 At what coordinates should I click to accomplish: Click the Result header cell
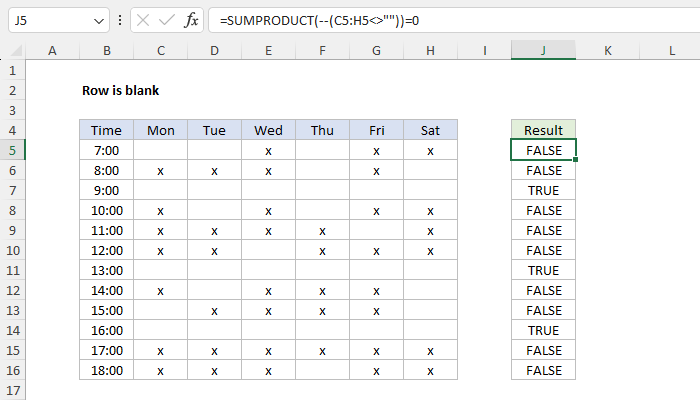[x=543, y=130]
